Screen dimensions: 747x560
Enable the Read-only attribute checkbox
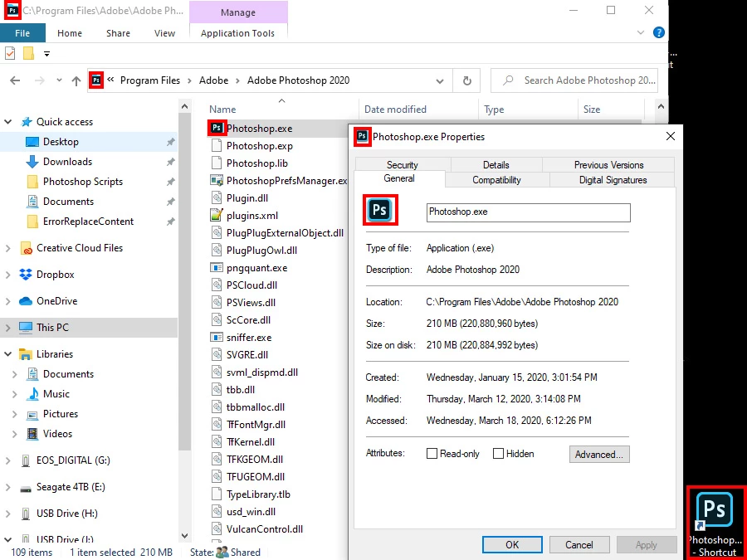[x=432, y=453]
